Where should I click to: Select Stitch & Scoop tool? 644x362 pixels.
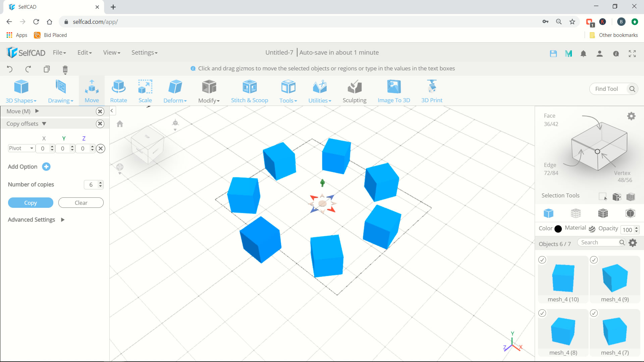tap(250, 91)
